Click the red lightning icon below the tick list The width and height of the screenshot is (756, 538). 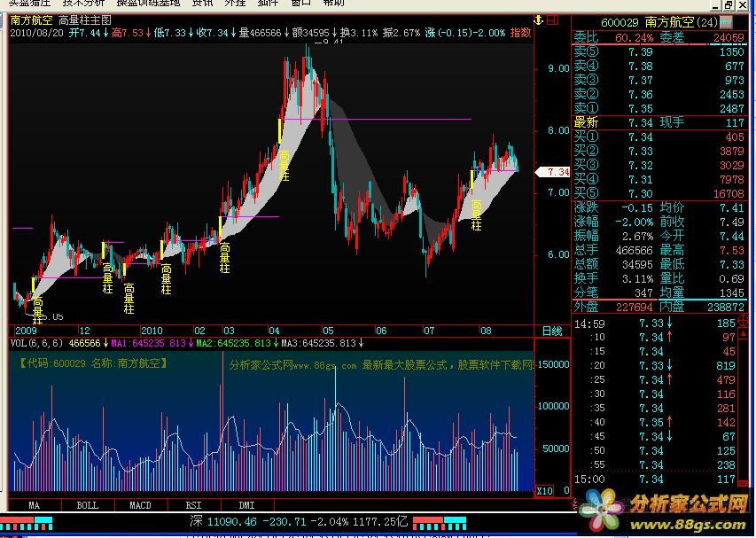pyautogui.click(x=574, y=504)
